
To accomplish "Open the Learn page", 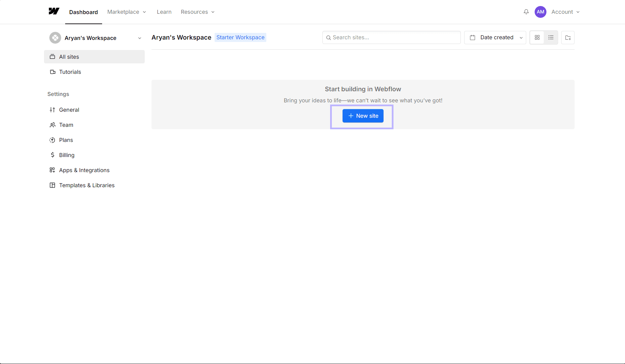I will (x=164, y=12).
